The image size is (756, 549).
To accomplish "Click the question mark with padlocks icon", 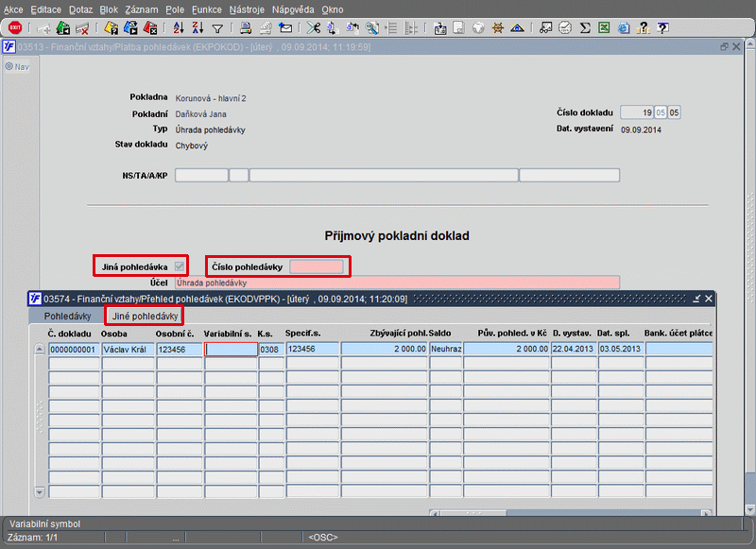I will tap(644, 28).
